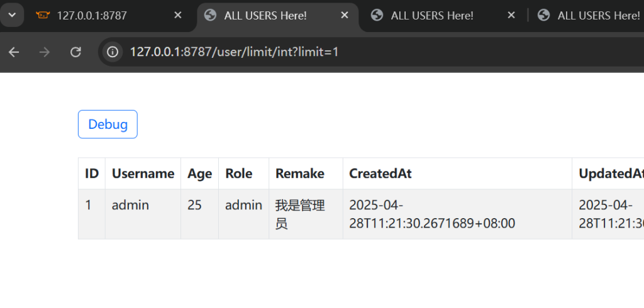The image size is (644, 308).
Task: Click the globe favicon on the fourth tab
Action: 544,16
